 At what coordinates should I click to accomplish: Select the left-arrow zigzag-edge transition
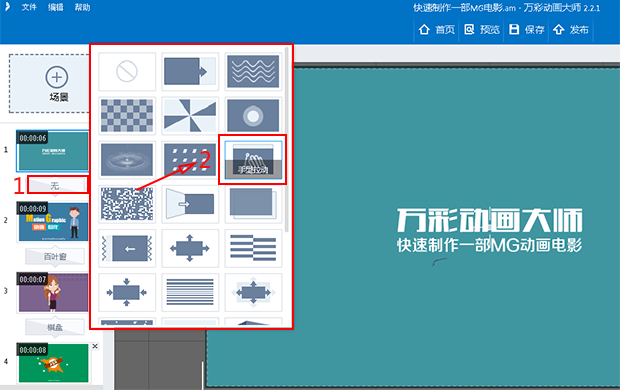click(127, 248)
